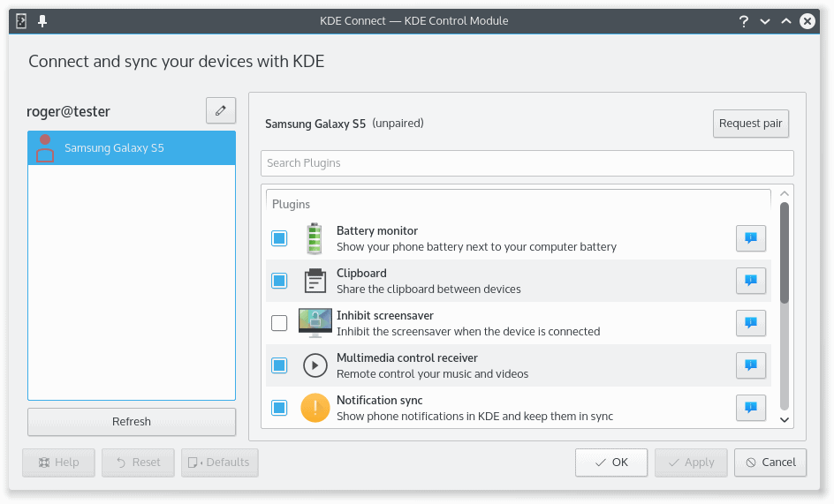Enable the Inhibit screensaver checkbox
The image size is (834, 504).
tap(279, 323)
